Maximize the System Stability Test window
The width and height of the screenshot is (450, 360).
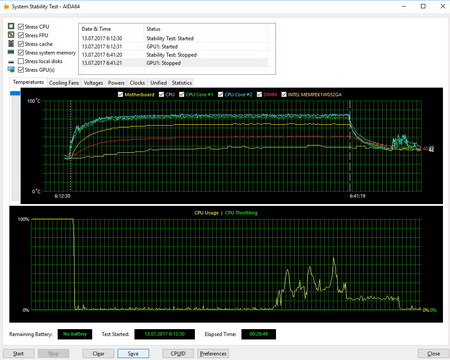click(423, 6)
